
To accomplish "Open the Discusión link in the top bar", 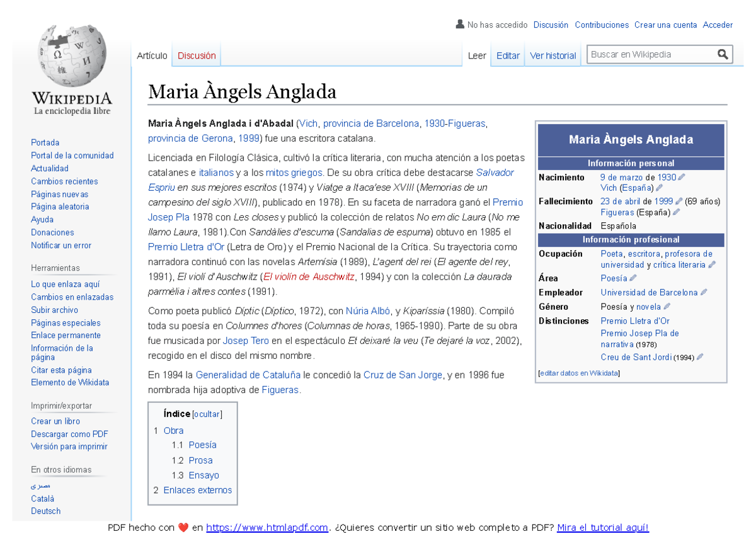I will tap(551, 25).
